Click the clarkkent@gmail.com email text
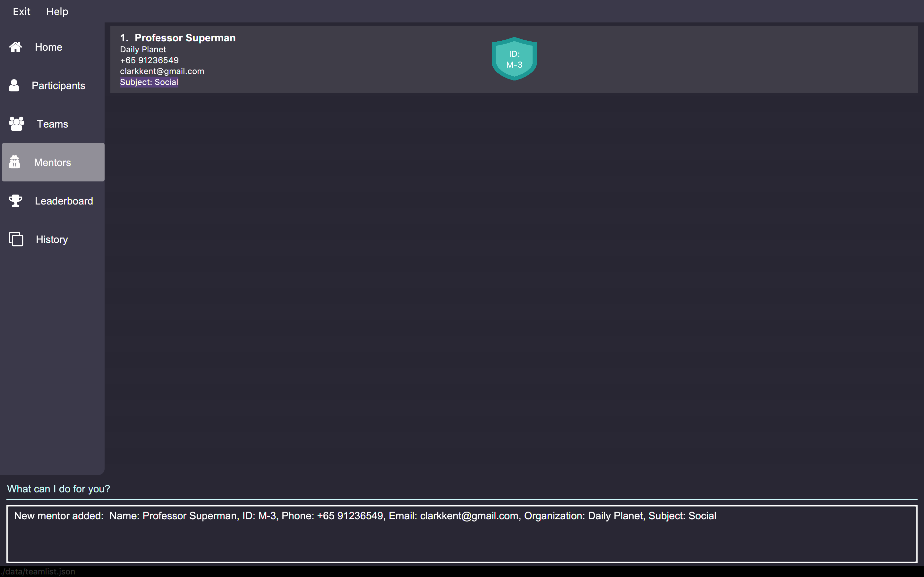This screenshot has height=577, width=924. point(162,71)
